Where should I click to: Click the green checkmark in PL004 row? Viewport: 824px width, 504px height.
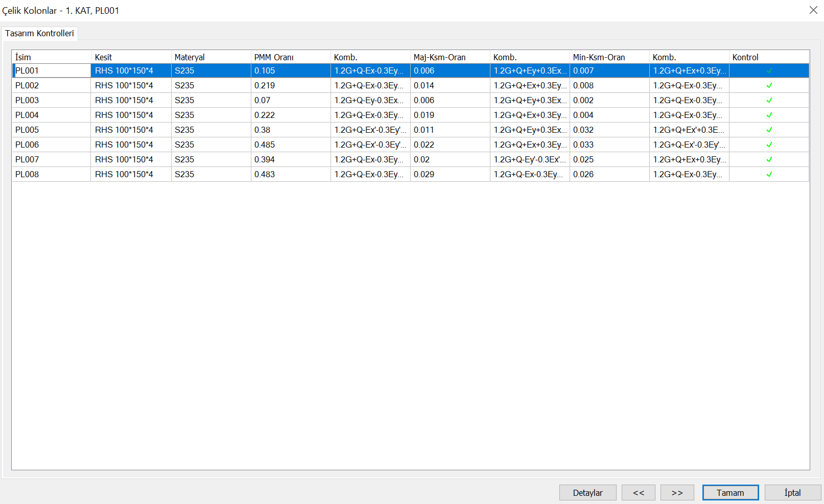[x=769, y=115]
